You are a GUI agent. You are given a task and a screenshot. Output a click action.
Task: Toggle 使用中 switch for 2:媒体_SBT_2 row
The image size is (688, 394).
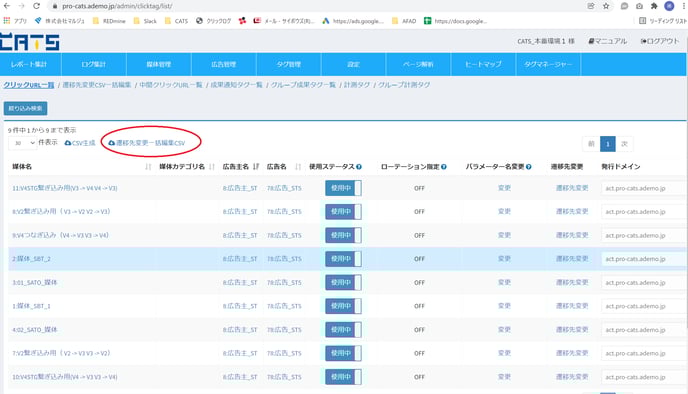point(343,259)
